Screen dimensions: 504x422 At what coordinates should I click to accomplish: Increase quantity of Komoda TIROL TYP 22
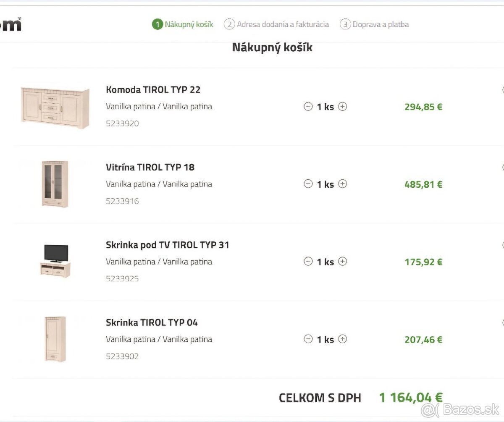pyautogui.click(x=343, y=107)
